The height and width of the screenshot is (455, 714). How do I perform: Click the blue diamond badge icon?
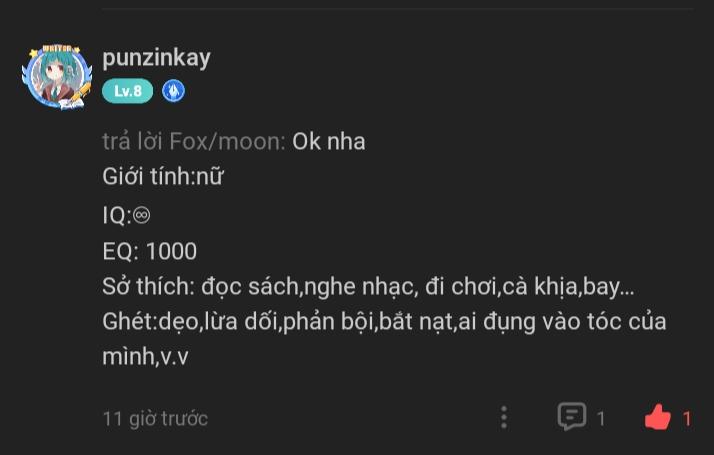point(174,91)
